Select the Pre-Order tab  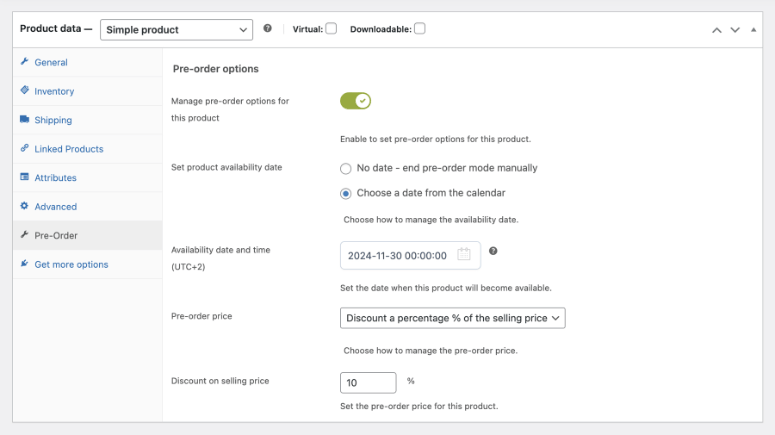click(87, 235)
